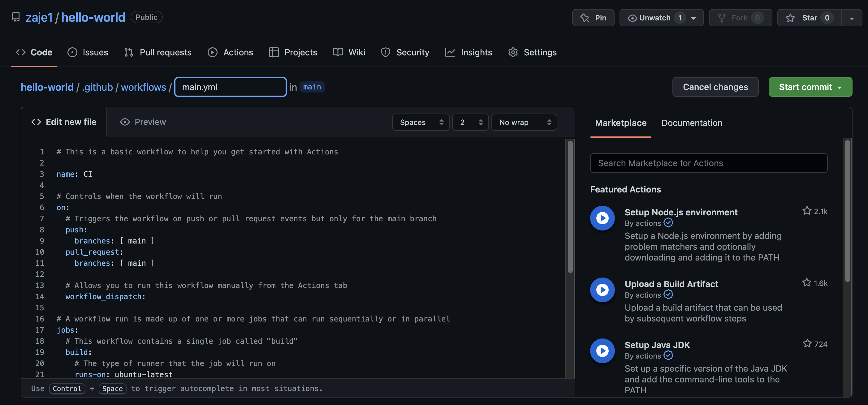This screenshot has width=868, height=405.
Task: Go to the Pull requests tab
Action: (158, 52)
